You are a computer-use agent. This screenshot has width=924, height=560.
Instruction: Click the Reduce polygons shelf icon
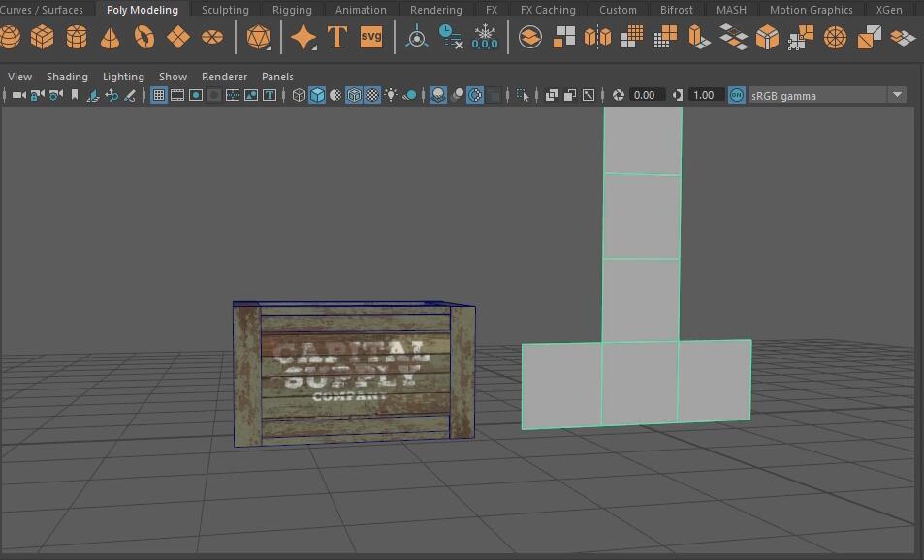coord(665,37)
